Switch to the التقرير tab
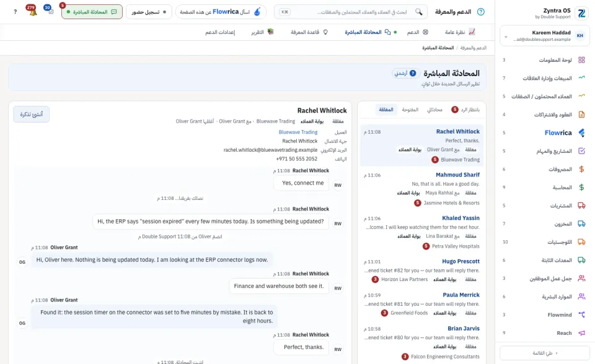Viewport: 595px width, 364px height. [263, 32]
